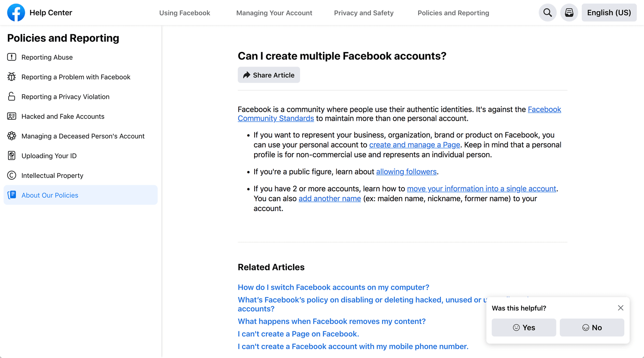Viewport: 644px width, 358px height.
Task: Open How do I switch Facebook accounts article
Action: pos(334,287)
